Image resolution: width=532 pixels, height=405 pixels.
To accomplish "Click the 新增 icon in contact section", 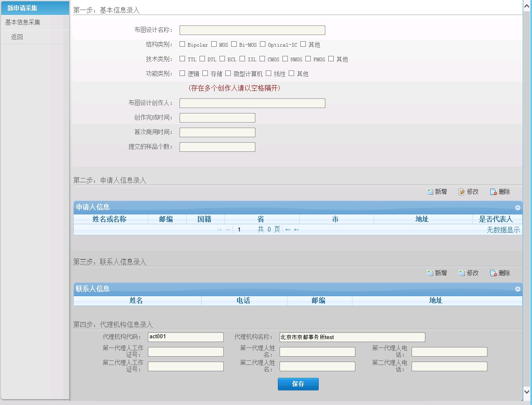I will point(430,273).
